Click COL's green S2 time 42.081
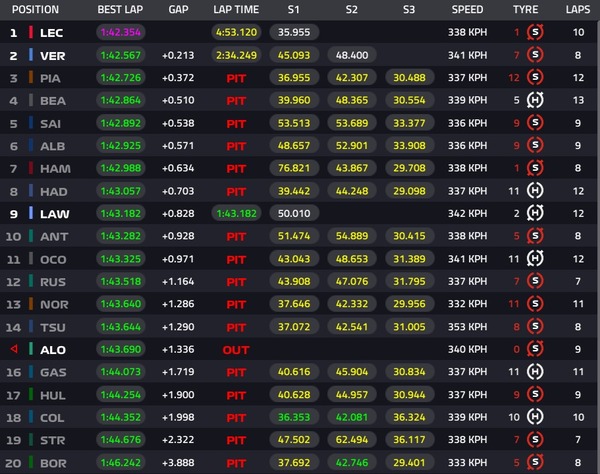This screenshot has height=474, width=600. click(351, 417)
